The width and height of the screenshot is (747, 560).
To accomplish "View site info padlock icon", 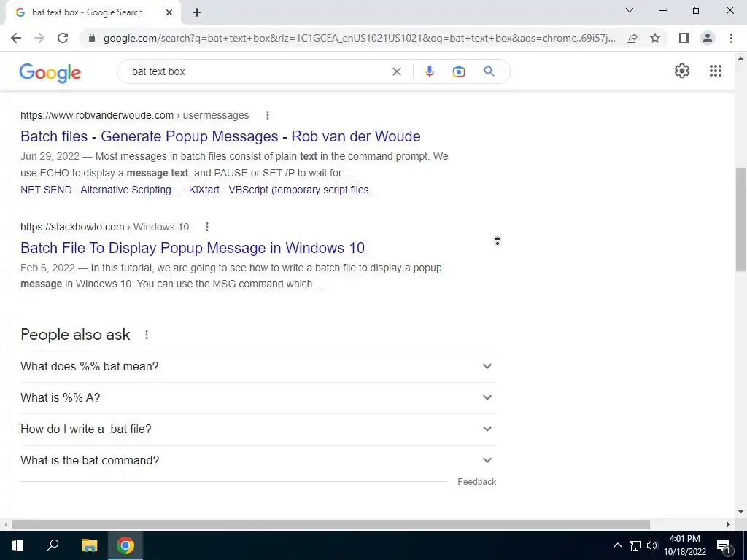I will (92, 38).
